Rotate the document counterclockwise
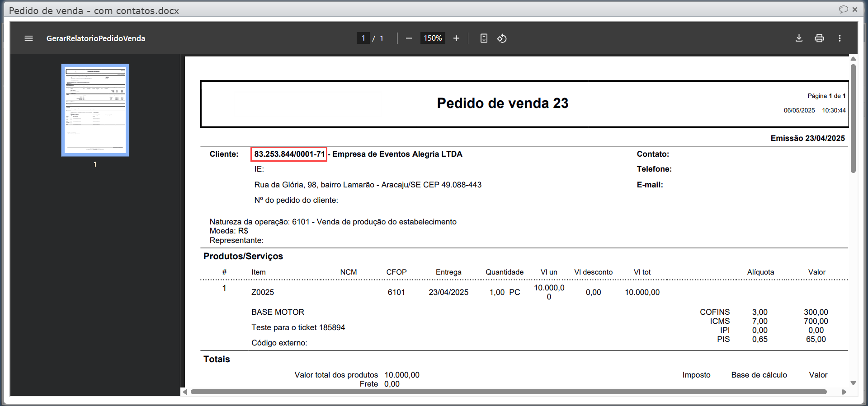 click(x=502, y=38)
